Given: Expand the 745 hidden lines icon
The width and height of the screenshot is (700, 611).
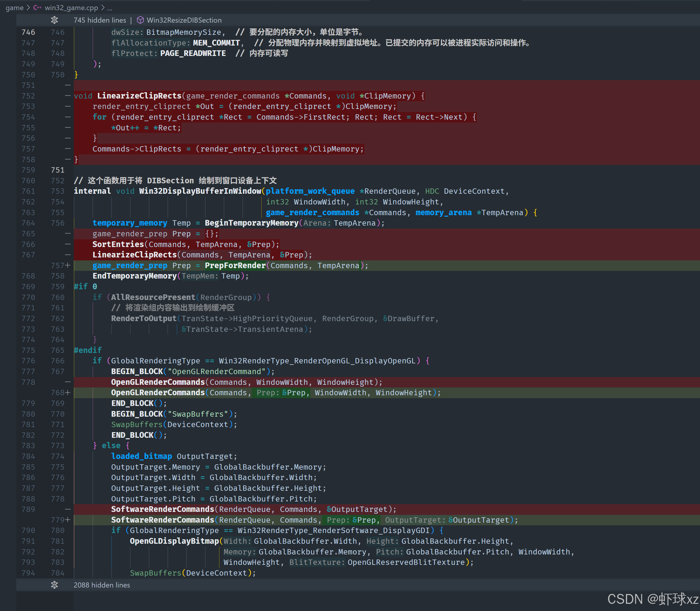Looking at the screenshot, I should pyautogui.click(x=54, y=20).
